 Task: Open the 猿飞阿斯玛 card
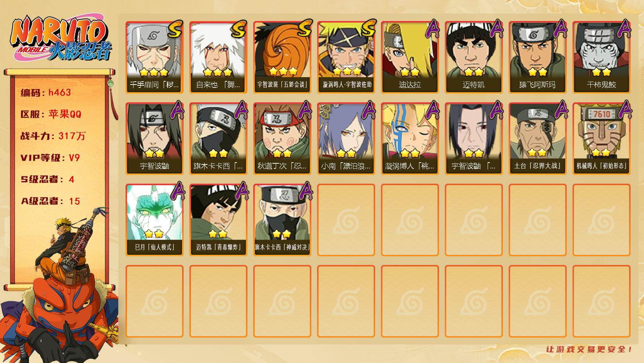[537, 57]
